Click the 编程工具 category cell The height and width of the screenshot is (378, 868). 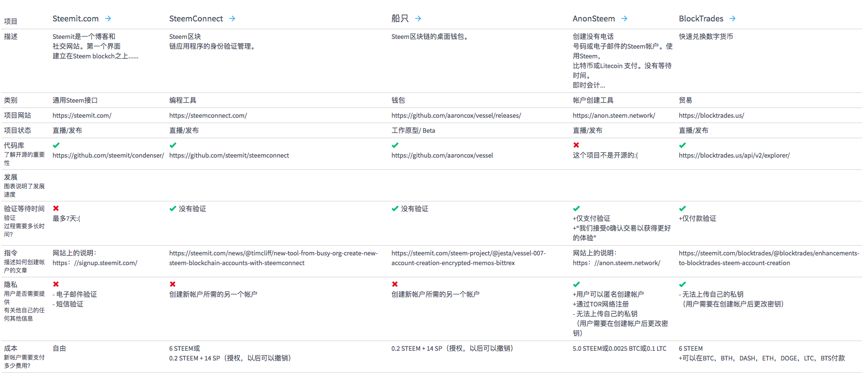click(183, 100)
